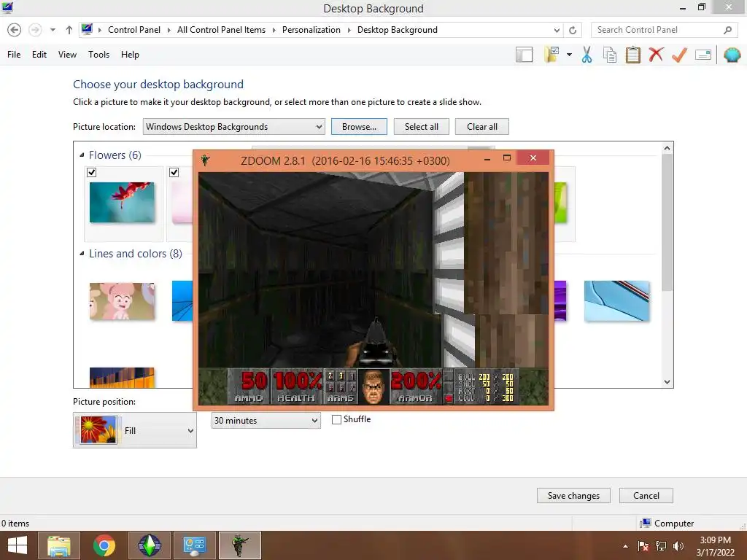Click the Back navigation arrow
747x560 pixels.
pos(15,30)
